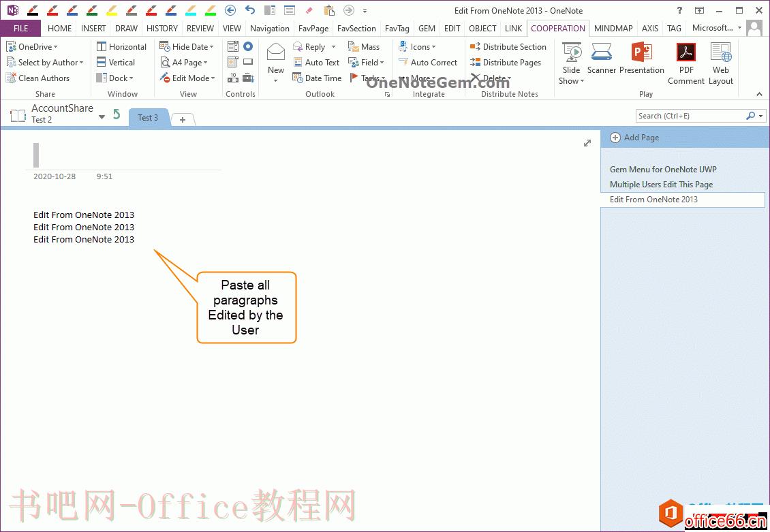Viewport: 770px width, 532px height.
Task: Click Distribute Pages
Action: [506, 63]
